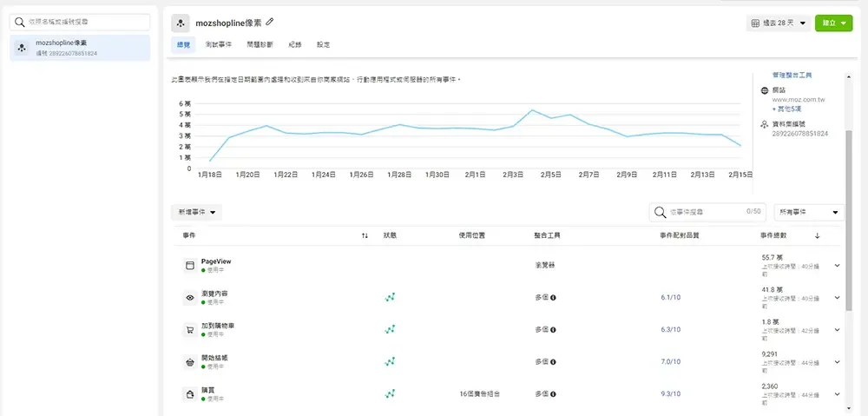The height and width of the screenshot is (416, 868).
Task: Click the shopping bag icon for 購買 event
Action: click(x=190, y=394)
